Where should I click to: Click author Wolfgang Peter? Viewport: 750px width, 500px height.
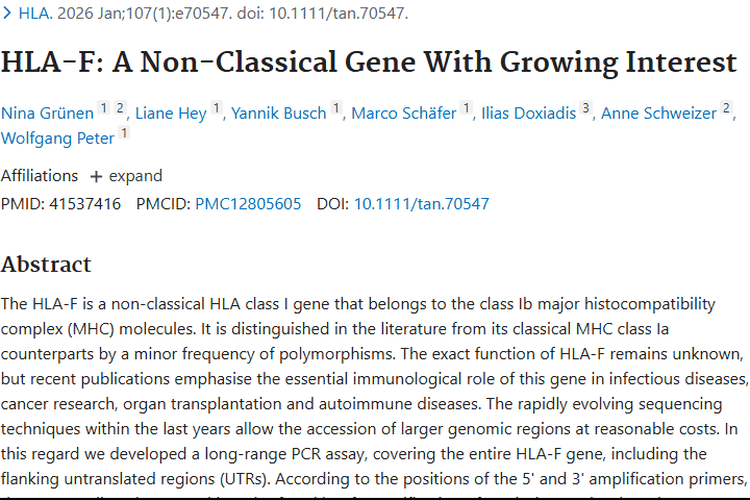click(58, 138)
